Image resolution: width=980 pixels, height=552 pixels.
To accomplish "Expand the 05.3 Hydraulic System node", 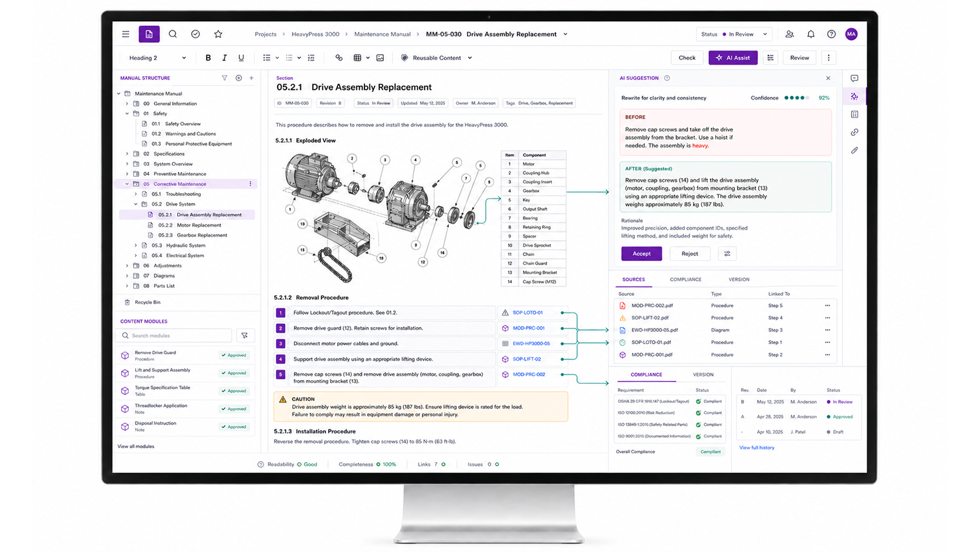I will [x=136, y=245].
